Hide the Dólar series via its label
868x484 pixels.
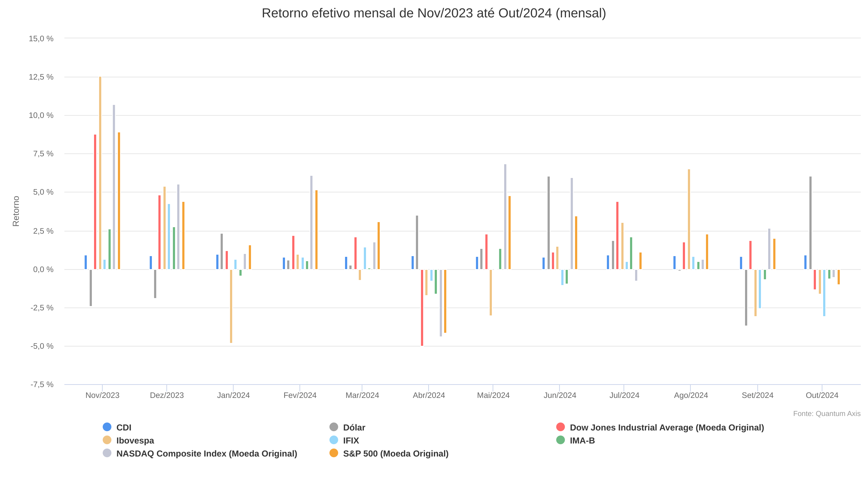pyautogui.click(x=354, y=428)
